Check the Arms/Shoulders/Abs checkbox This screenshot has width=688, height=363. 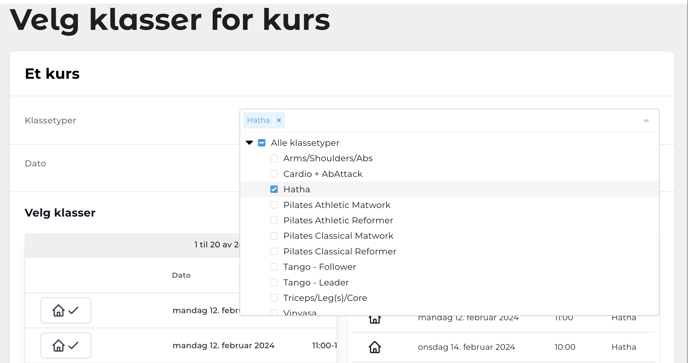click(274, 158)
